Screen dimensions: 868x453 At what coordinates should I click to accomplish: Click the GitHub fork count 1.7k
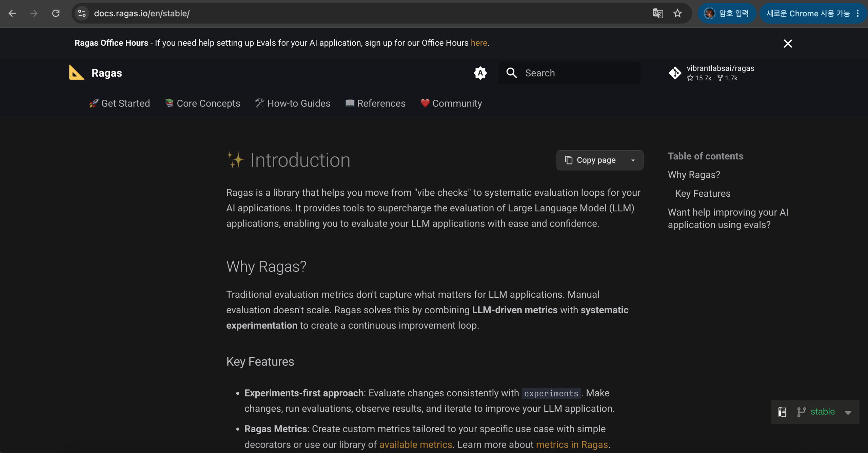[x=728, y=78]
